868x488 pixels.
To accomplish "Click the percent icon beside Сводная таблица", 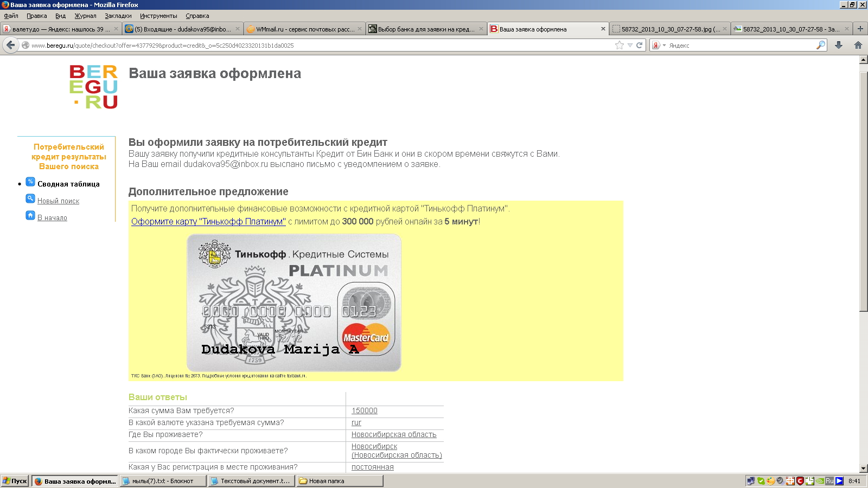I will coord(30,182).
